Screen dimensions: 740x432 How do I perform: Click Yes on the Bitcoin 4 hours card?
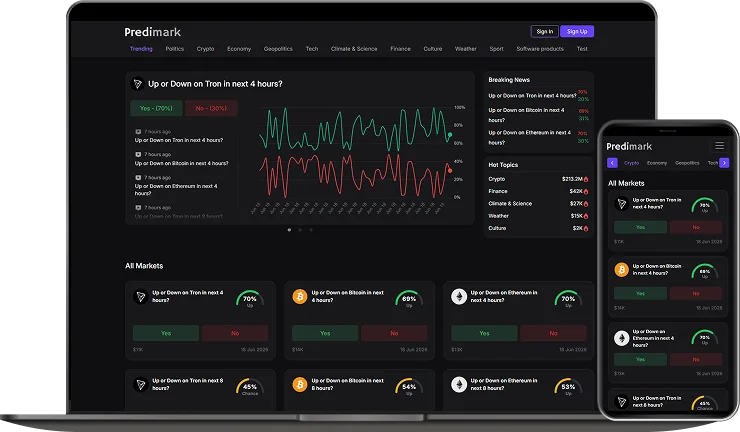325,333
